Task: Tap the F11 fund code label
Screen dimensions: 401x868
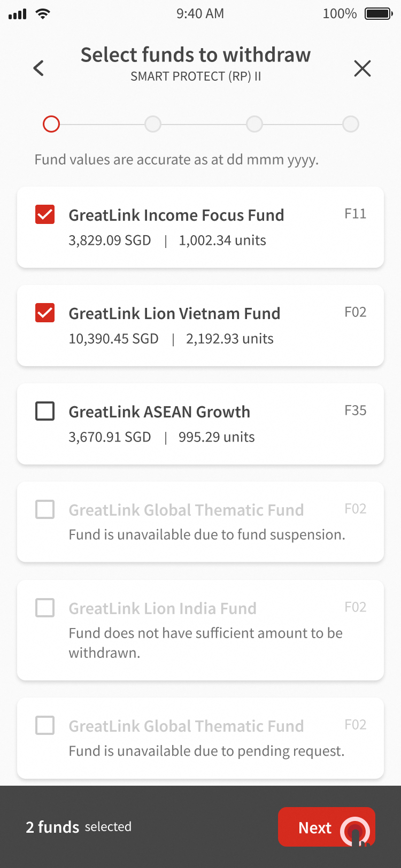Action: coord(355,214)
